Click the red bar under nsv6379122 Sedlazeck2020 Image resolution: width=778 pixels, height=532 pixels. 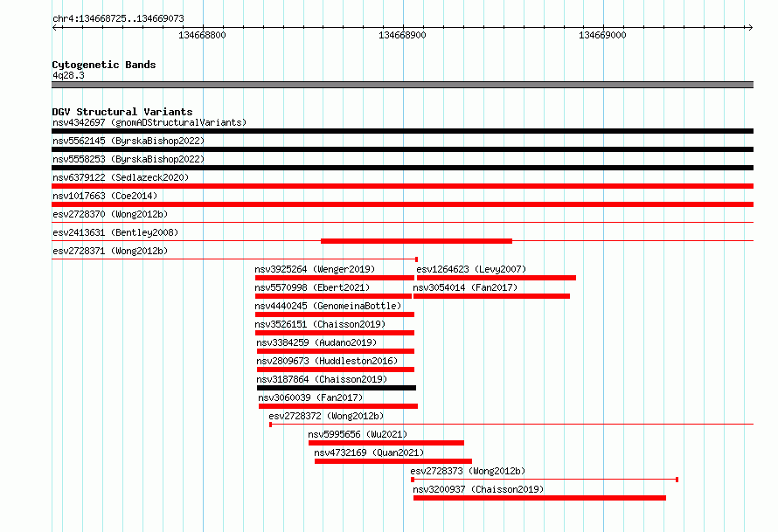[402, 186]
